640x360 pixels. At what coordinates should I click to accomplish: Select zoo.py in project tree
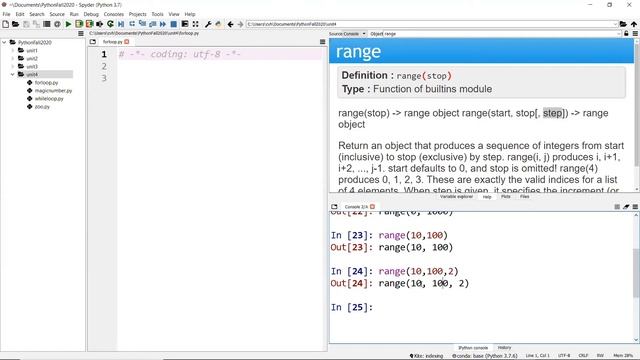click(42, 107)
